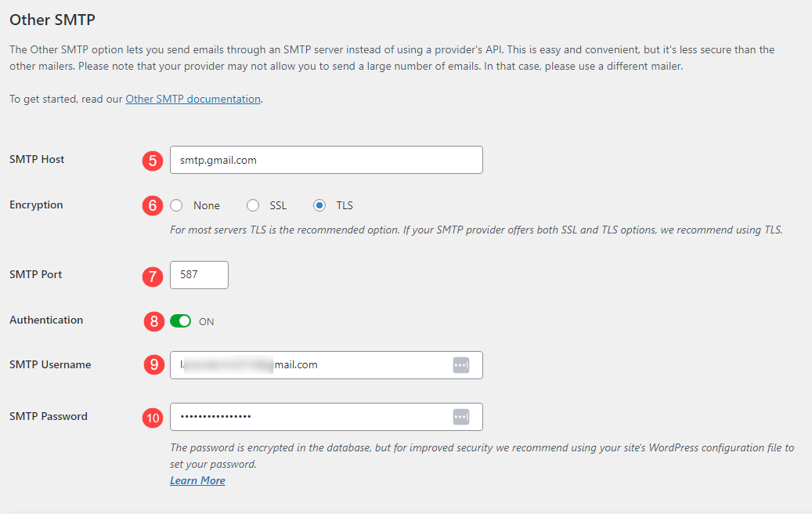The image size is (812, 514).
Task: Turn off the Authentication toggle
Action: click(181, 321)
